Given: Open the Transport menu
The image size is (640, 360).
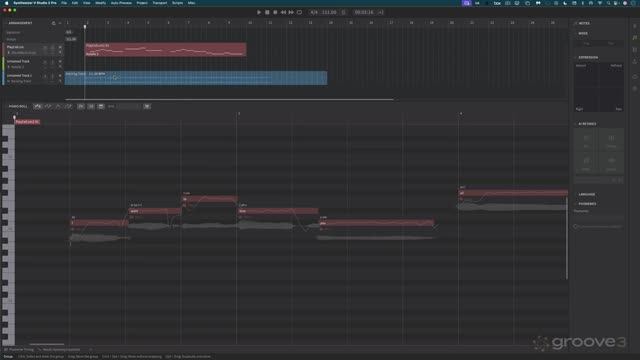Looking at the screenshot, I should 160,3.
